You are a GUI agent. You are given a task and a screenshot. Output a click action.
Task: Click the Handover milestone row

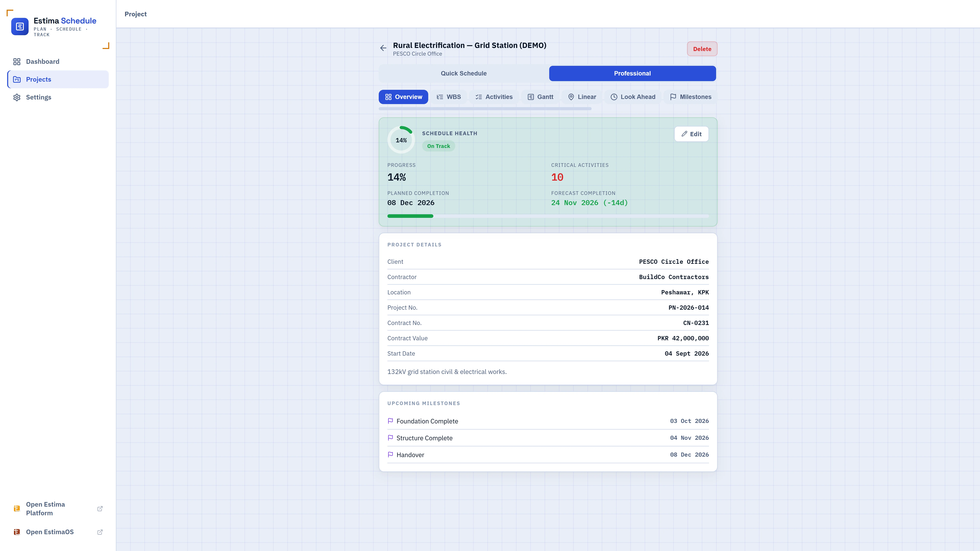(x=548, y=454)
